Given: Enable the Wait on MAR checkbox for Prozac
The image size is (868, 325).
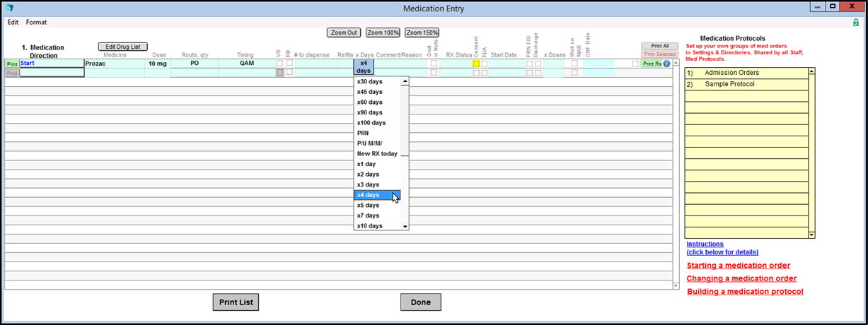Looking at the screenshot, I should (x=574, y=64).
